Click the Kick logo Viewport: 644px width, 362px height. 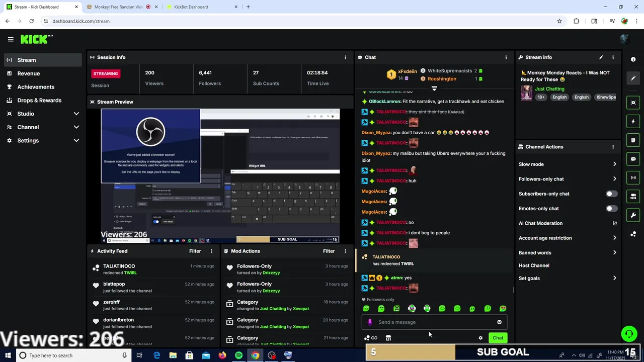(36, 39)
